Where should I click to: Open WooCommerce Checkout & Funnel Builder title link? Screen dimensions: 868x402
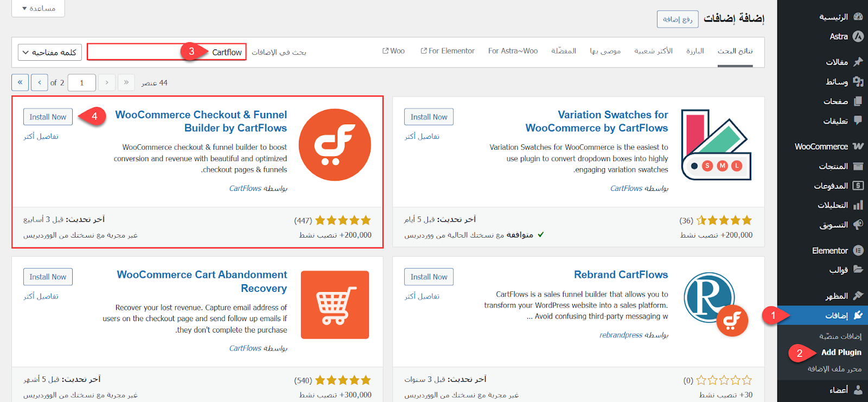tap(201, 122)
